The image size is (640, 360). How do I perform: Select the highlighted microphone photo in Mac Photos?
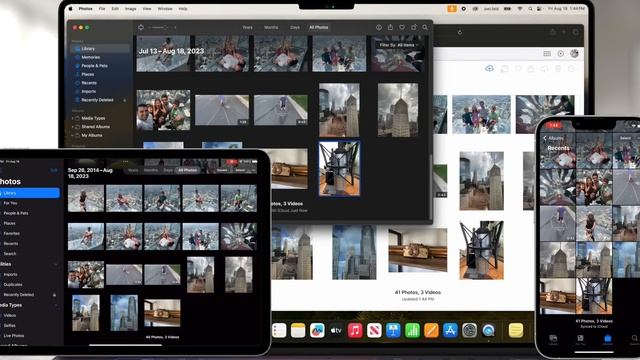tap(339, 169)
